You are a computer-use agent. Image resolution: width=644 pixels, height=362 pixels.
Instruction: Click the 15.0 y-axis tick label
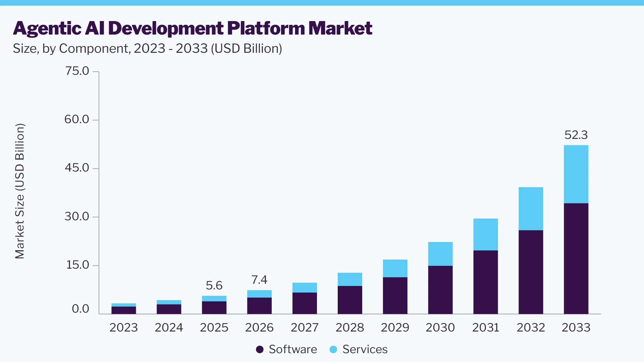[78, 265]
